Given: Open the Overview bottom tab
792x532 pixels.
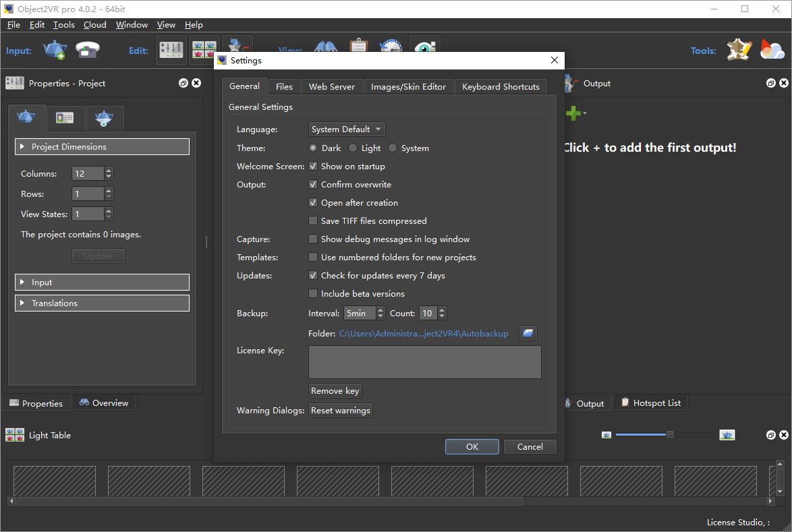Looking at the screenshot, I should (x=103, y=403).
